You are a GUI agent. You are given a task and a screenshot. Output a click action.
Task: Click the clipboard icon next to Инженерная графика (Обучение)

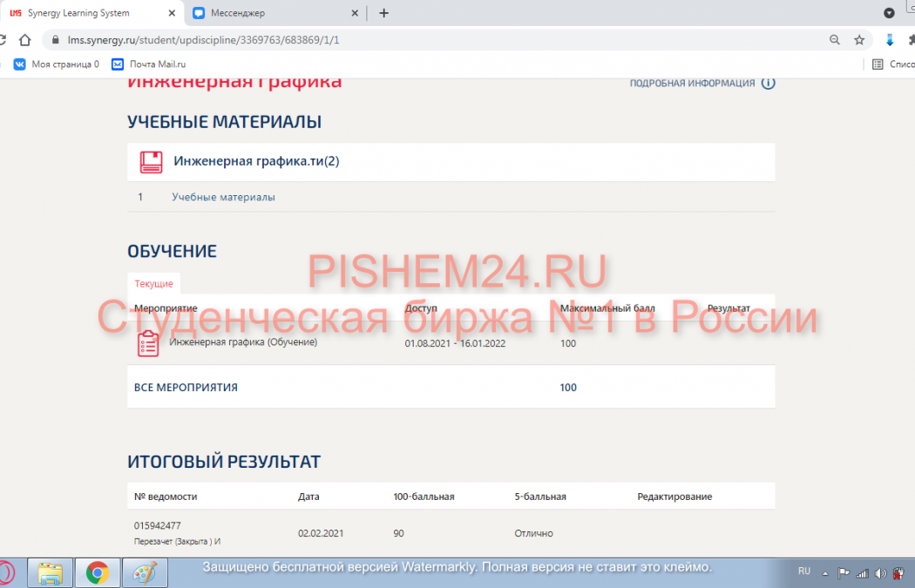(x=148, y=344)
